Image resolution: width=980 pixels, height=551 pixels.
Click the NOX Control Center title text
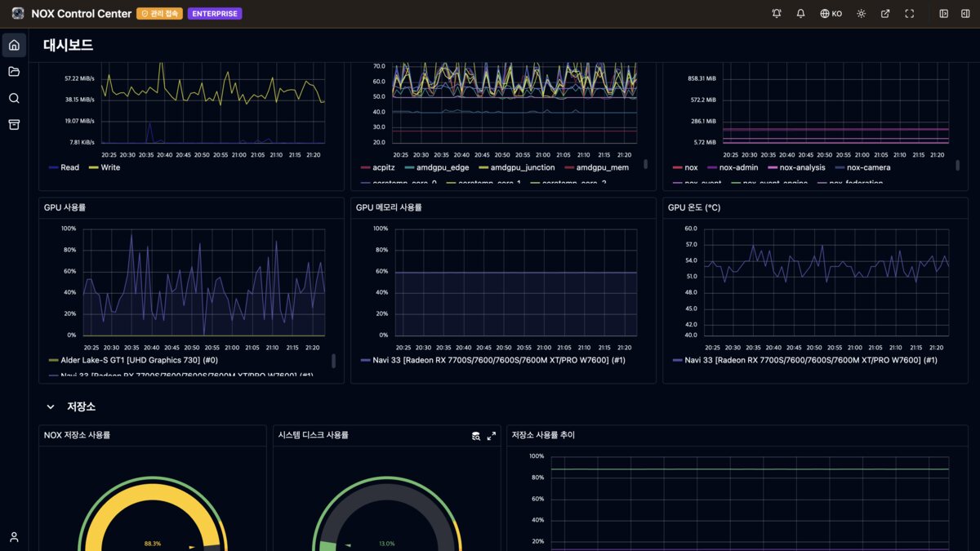(81, 14)
